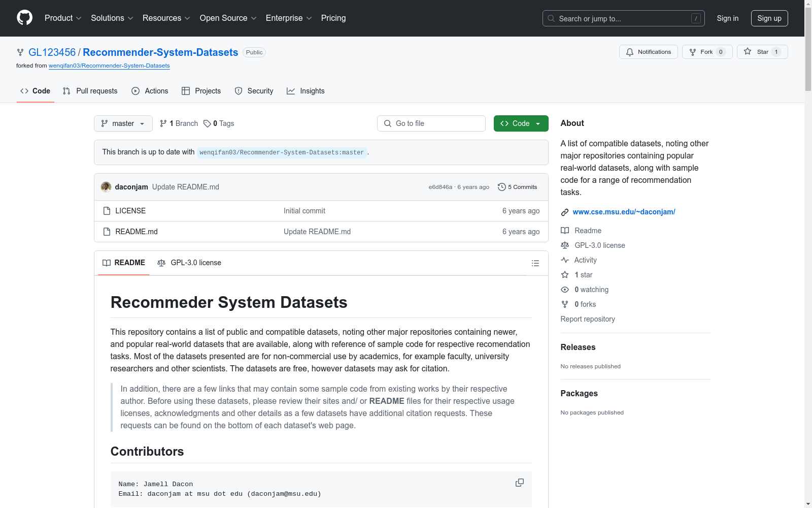Viewport: 812px width, 508px height.
Task: Click the scrollbar down arrow
Action: pos(808,504)
